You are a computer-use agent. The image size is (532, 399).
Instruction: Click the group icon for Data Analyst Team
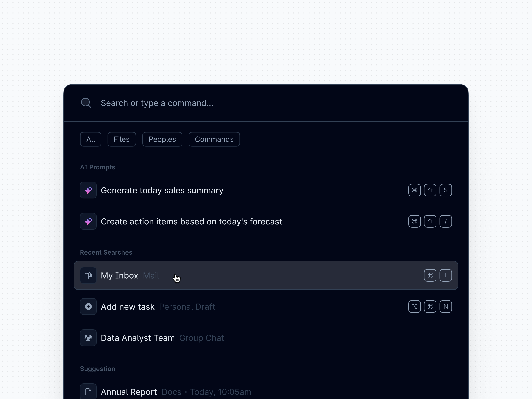pyautogui.click(x=88, y=338)
